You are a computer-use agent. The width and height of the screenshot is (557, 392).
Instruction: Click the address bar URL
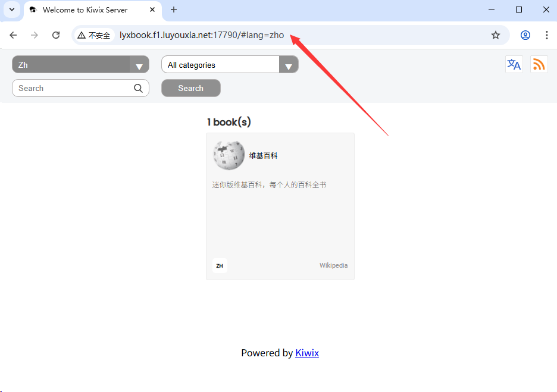(202, 35)
